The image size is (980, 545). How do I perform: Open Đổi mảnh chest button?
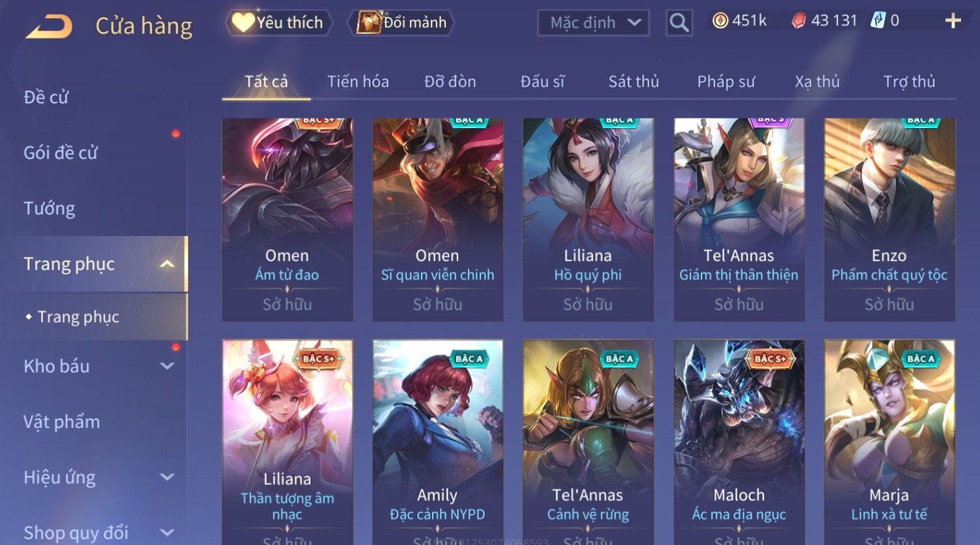point(401,23)
